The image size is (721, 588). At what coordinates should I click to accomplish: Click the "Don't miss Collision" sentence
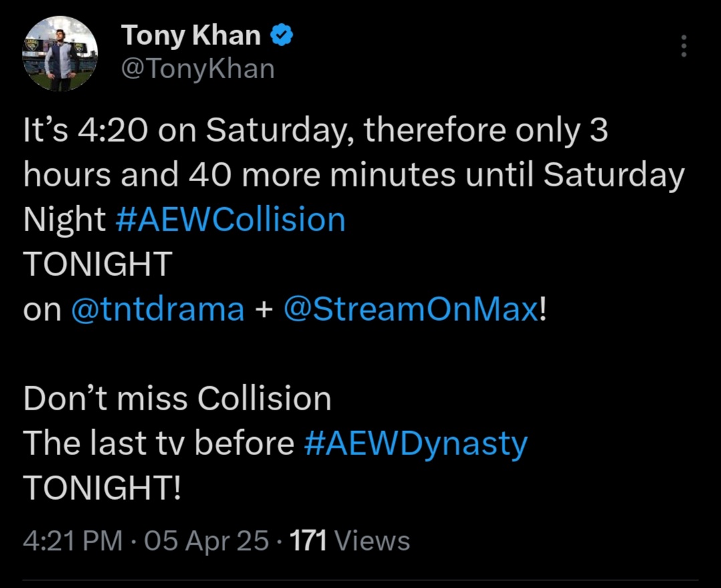[177, 400]
